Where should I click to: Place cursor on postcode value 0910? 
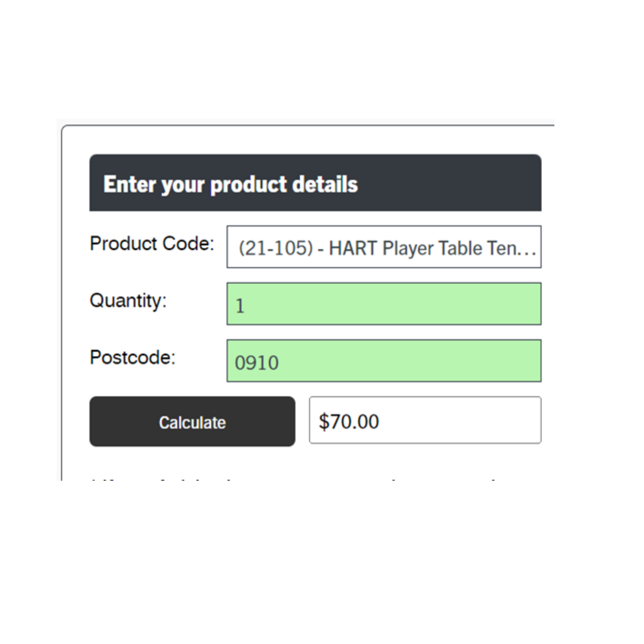click(257, 363)
